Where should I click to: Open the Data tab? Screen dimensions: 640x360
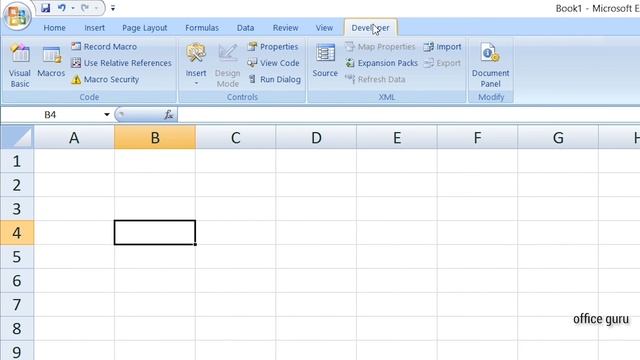(245, 28)
